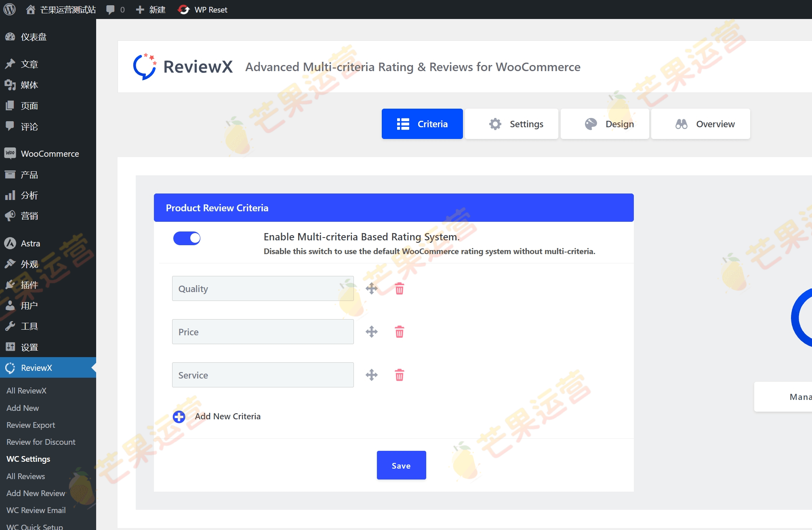This screenshot has width=812, height=530.
Task: Click the move handle icon beside Price
Action: click(x=372, y=332)
